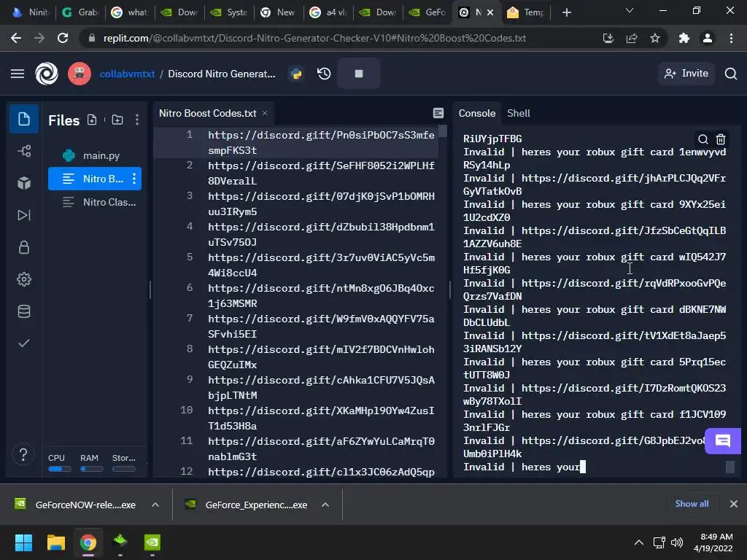Viewport: 747px width, 560px height.
Task: Click the Stor... storage usage meter
Action: click(124, 463)
